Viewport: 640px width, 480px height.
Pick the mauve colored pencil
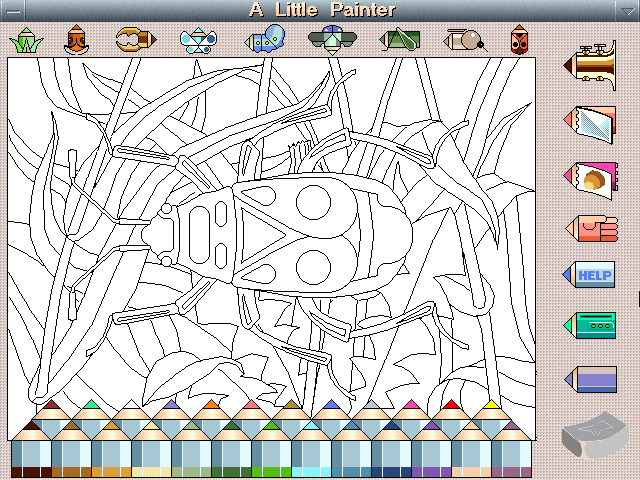coord(511,450)
